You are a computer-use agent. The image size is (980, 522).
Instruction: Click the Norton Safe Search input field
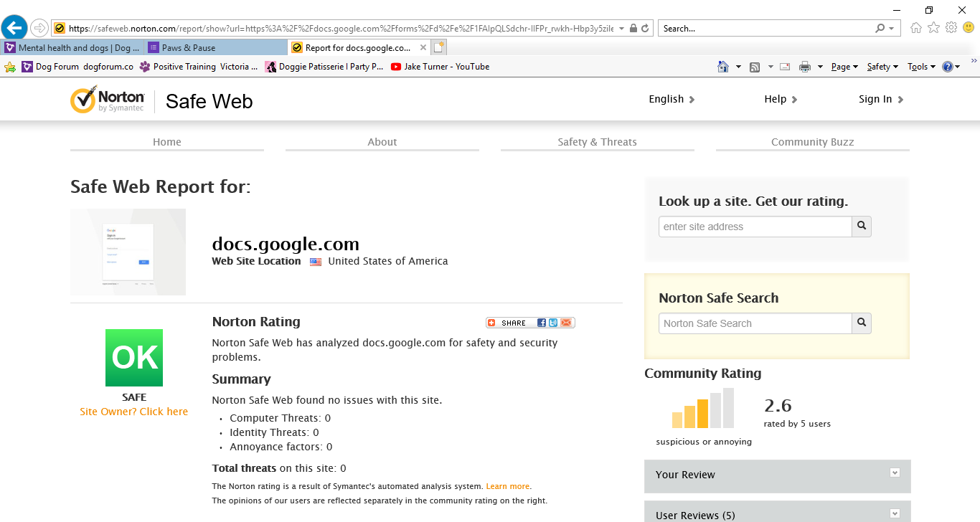[755, 323]
